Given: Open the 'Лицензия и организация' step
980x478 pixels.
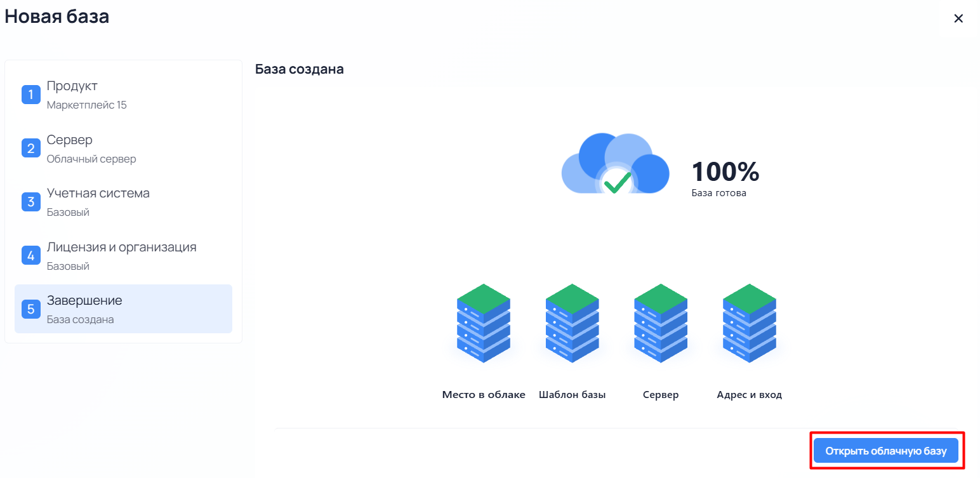Looking at the screenshot, I should [123, 256].
